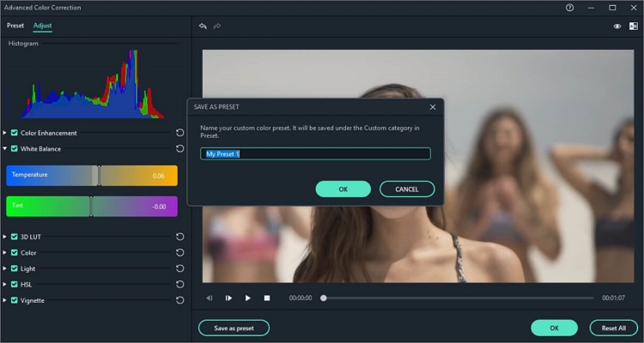Viewport: 644px width, 343px height.
Task: Maximize the Advanced Color Correction window
Action: pyautogui.click(x=612, y=8)
